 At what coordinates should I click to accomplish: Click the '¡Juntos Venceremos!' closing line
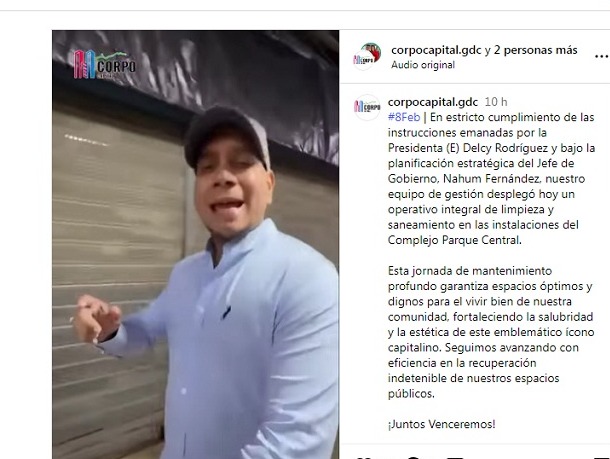[x=442, y=424]
